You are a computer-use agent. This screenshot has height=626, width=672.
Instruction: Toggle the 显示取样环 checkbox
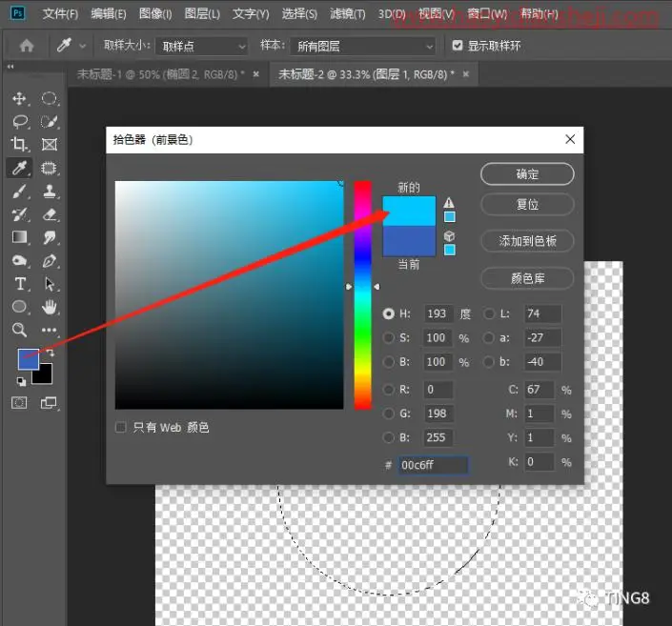point(458,45)
